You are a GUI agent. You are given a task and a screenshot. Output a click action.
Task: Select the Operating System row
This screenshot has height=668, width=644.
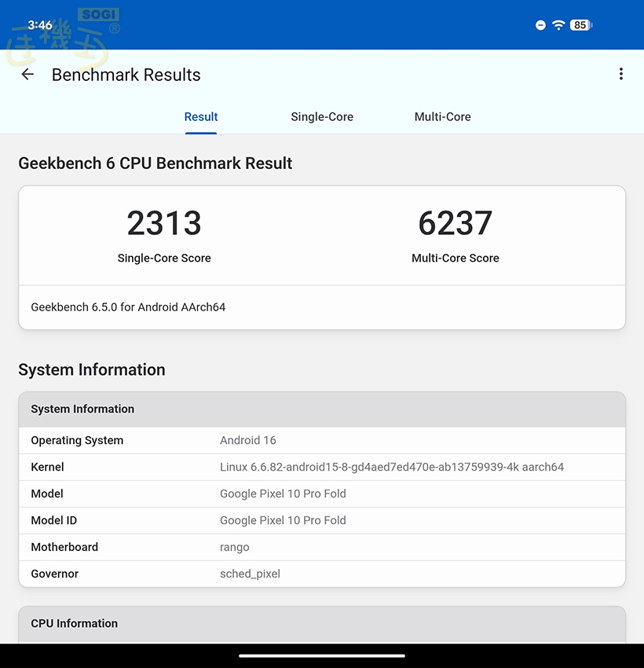(322, 440)
